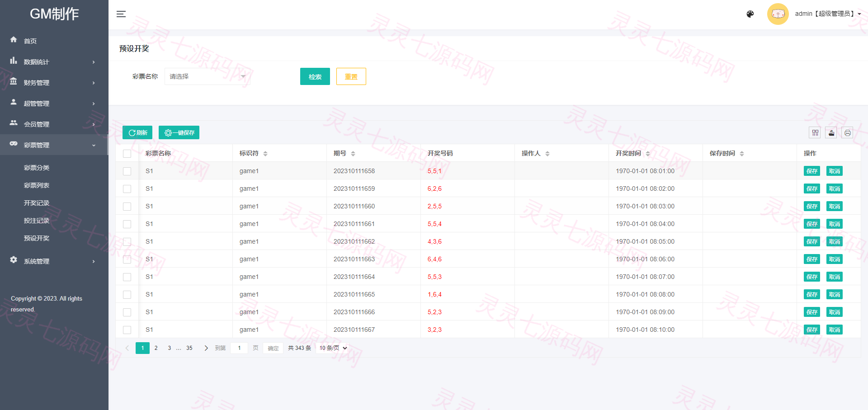Check the row for 202310111661

click(x=127, y=224)
